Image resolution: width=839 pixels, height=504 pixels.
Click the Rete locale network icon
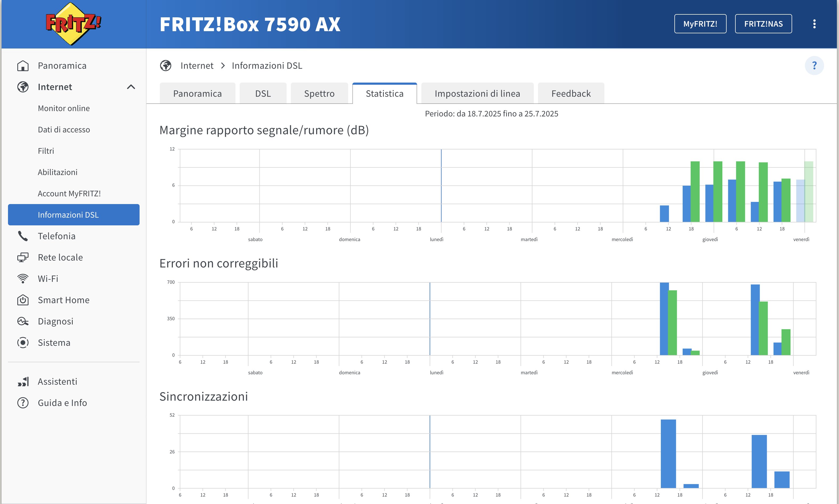click(x=23, y=257)
